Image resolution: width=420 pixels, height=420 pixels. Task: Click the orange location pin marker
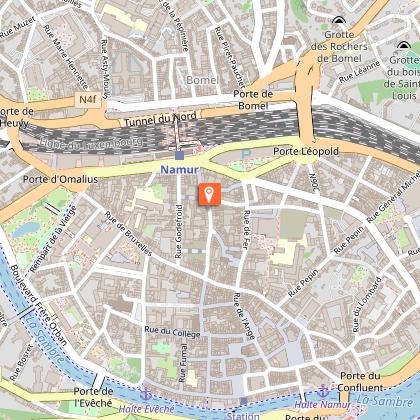210,194
